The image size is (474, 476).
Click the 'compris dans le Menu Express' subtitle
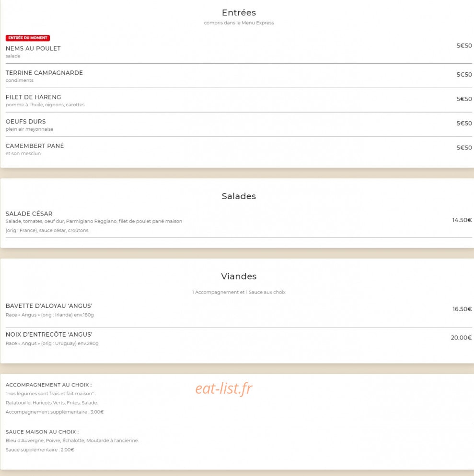coord(239,23)
